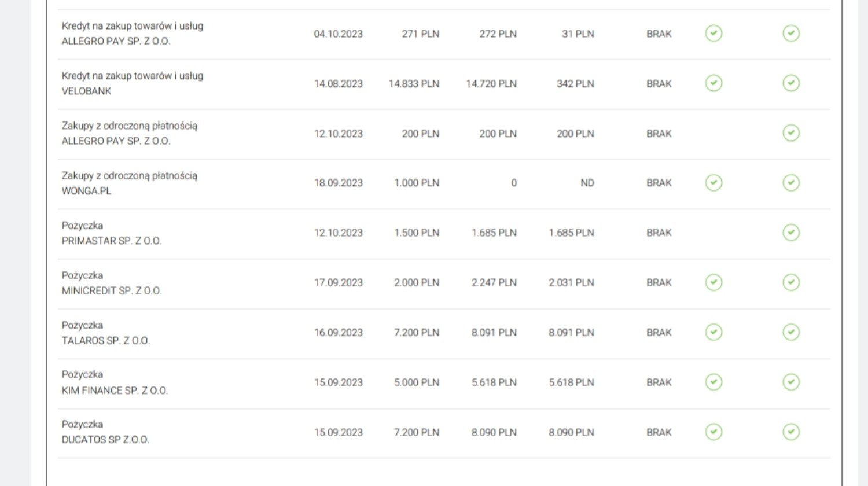Click last checkmark in VELOBANK row
Viewport: 868px width, 486px height.
pyautogui.click(x=791, y=83)
